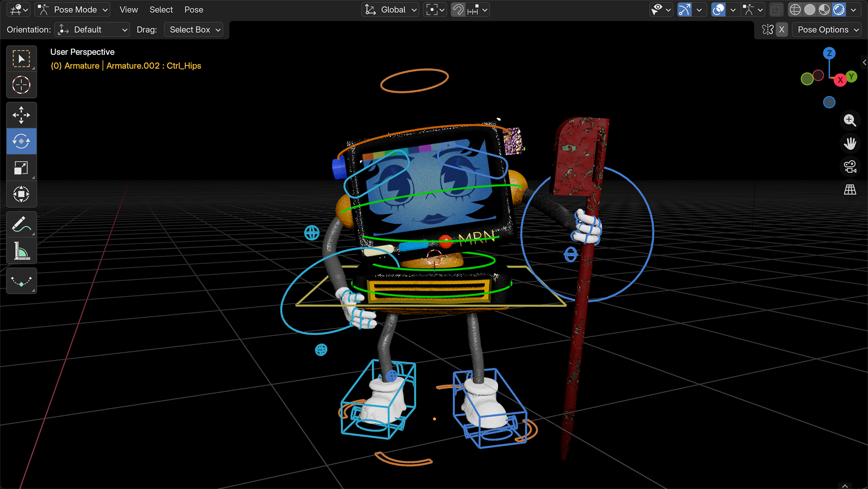Image resolution: width=868 pixels, height=489 pixels.
Task: Toggle viewport overlays display
Action: (718, 9)
